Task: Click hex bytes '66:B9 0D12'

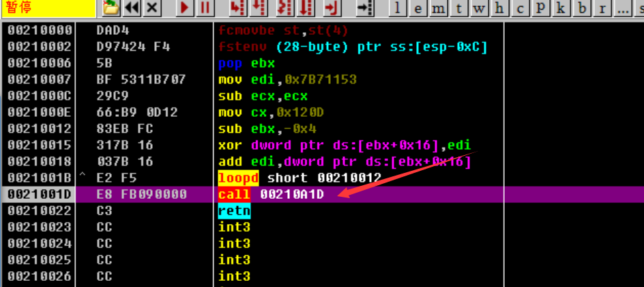Action: 138,112
